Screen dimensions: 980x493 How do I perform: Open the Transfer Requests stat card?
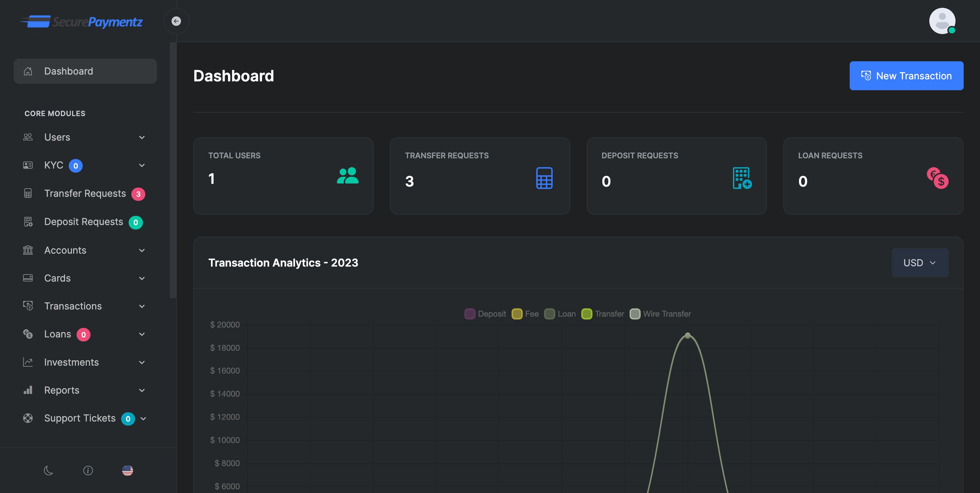click(480, 176)
